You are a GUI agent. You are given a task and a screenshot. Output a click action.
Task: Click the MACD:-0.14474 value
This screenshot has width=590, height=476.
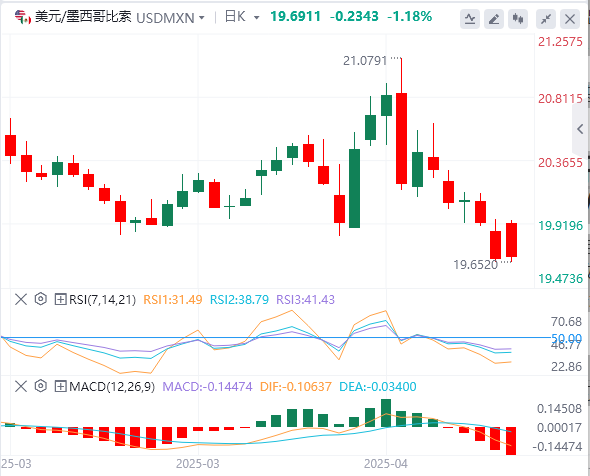click(207, 386)
